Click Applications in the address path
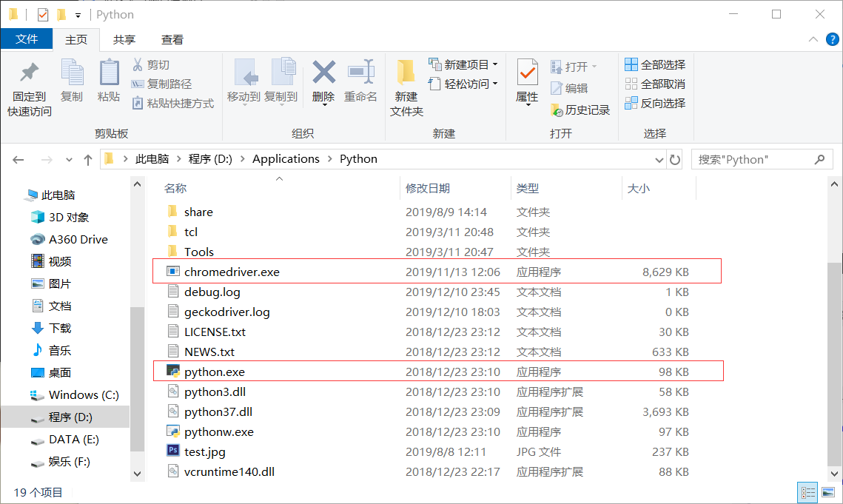Screen dimensions: 843x504 click(286, 159)
